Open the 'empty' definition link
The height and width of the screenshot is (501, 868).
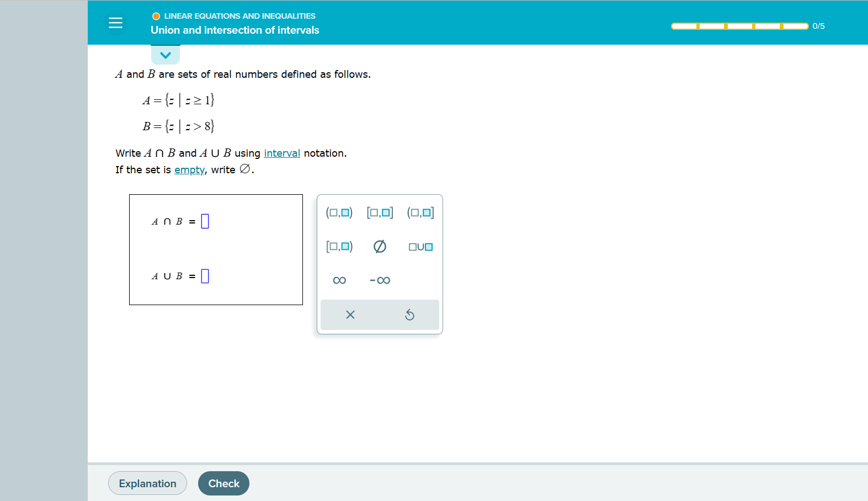pyautogui.click(x=189, y=170)
